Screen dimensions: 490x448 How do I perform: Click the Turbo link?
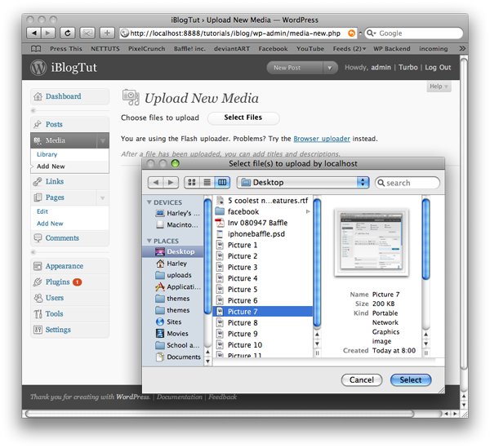408,68
